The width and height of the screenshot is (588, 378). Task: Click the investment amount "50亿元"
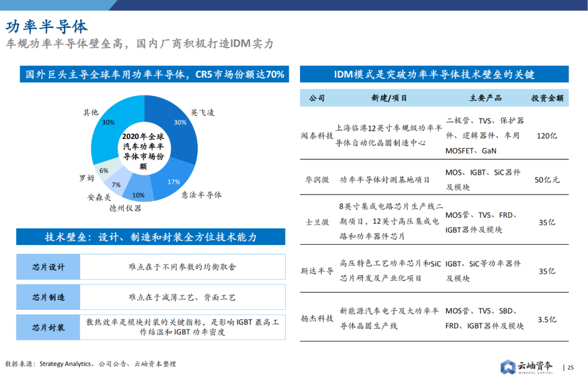(x=547, y=180)
